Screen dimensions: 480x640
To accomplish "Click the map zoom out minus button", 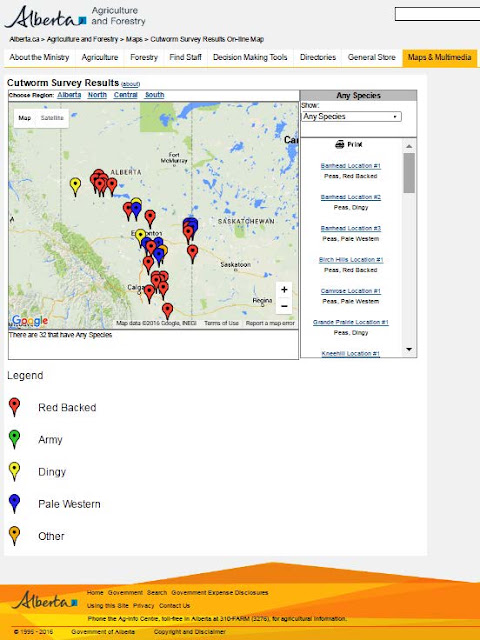I will (x=284, y=306).
